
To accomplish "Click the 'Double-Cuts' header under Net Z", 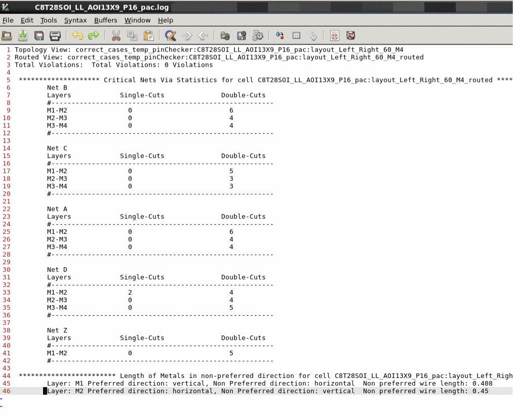I will point(243,338).
